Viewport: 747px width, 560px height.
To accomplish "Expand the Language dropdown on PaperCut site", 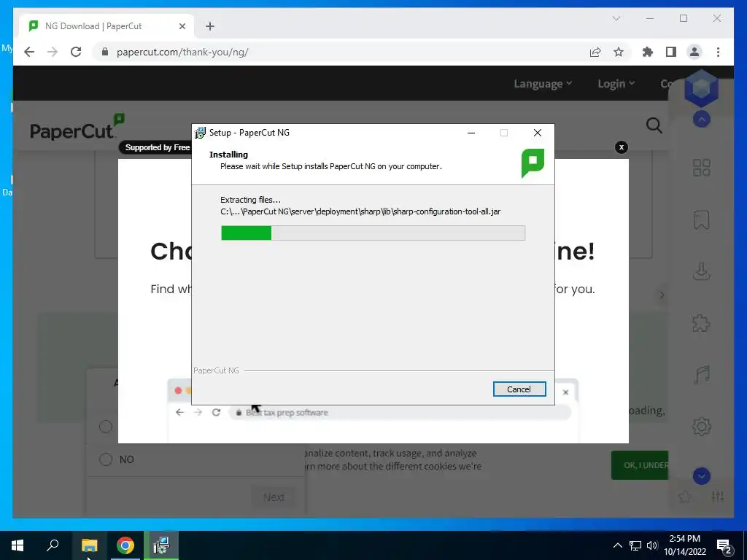I will (x=543, y=84).
